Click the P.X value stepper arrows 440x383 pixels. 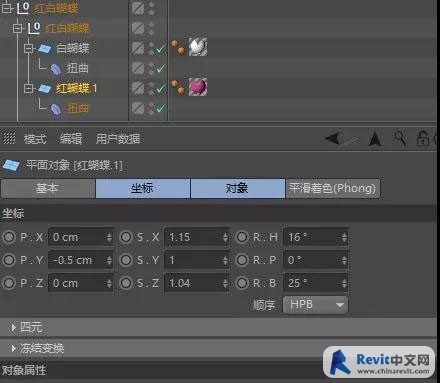[109, 237]
